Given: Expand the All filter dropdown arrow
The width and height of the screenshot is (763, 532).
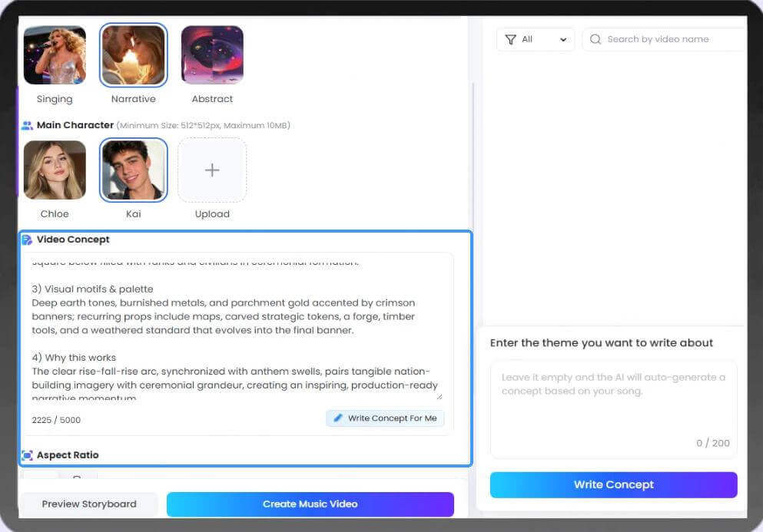Looking at the screenshot, I should [563, 40].
